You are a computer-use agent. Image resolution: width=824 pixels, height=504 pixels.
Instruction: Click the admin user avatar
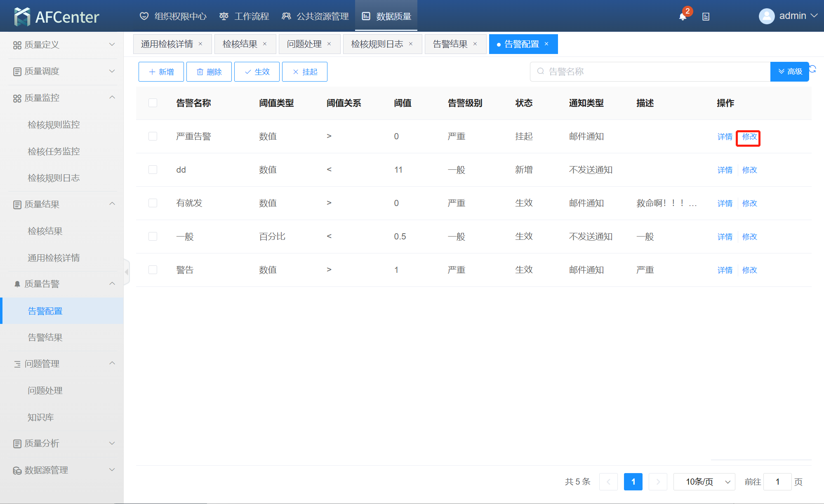[x=766, y=16]
